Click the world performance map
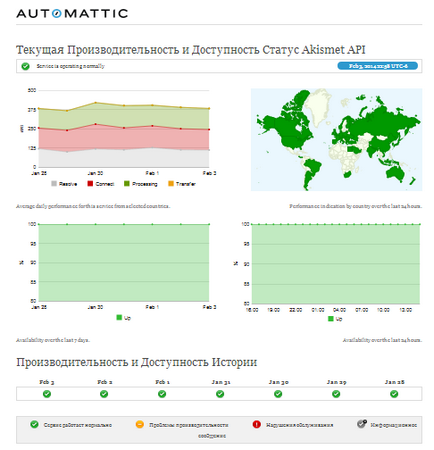 336,140
